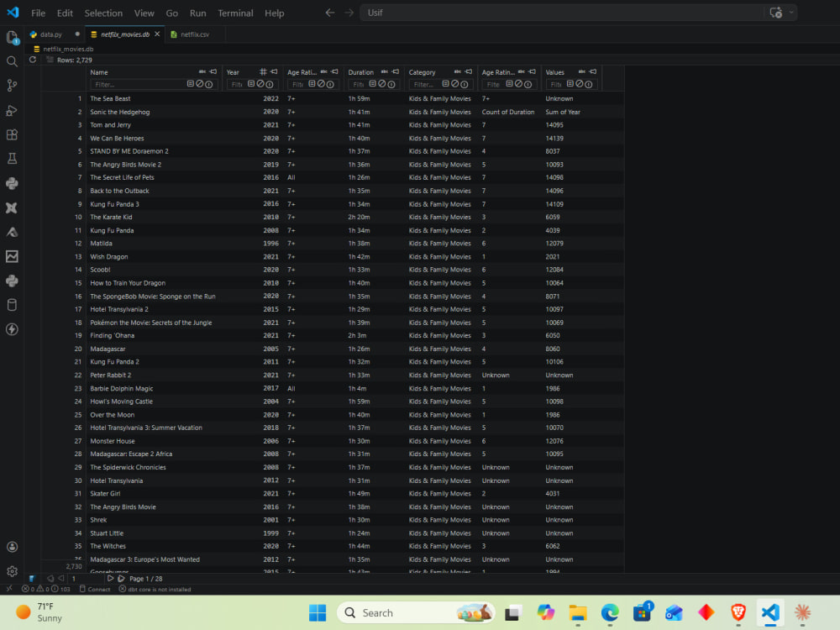Pin the Duration column
This screenshot has height=630, width=840.
click(396, 71)
